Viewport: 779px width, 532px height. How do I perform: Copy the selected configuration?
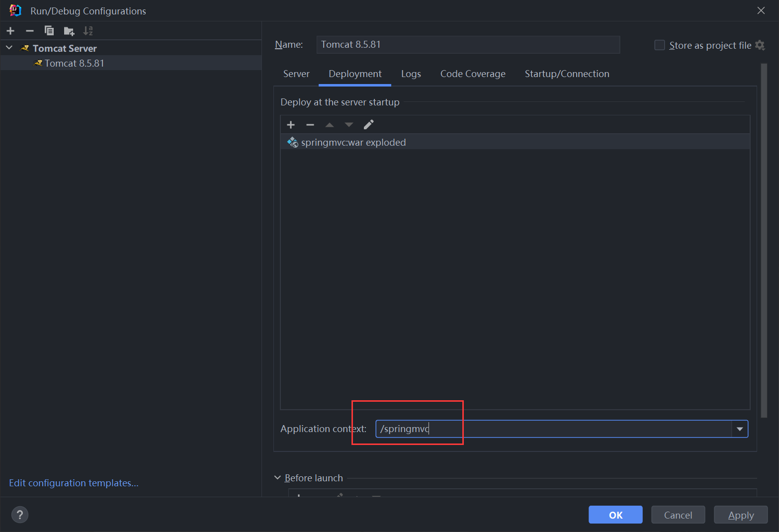pyautogui.click(x=49, y=31)
